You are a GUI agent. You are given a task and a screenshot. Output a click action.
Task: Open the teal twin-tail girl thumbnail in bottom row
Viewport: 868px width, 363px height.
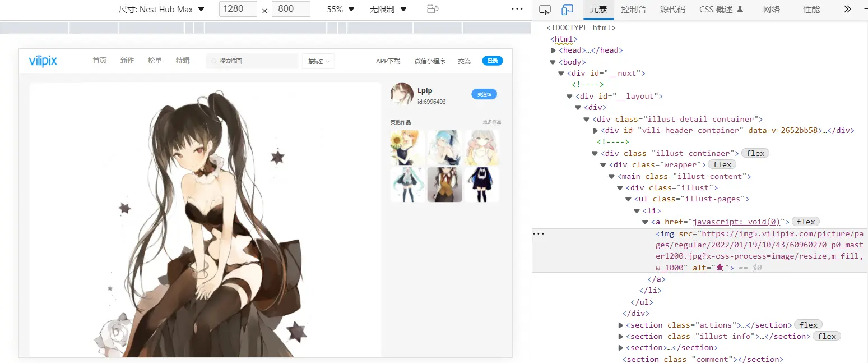pyautogui.click(x=408, y=185)
